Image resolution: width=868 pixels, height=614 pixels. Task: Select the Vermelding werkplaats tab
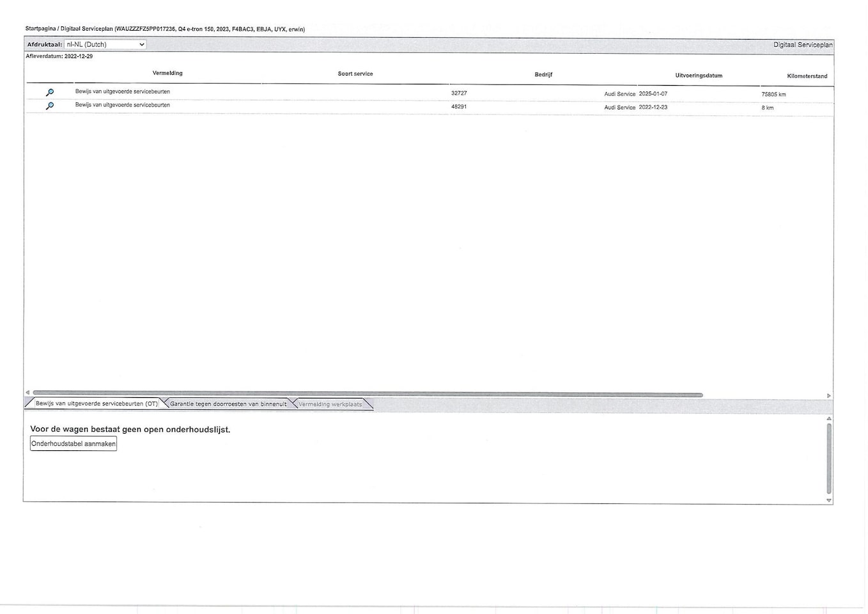[330, 404]
